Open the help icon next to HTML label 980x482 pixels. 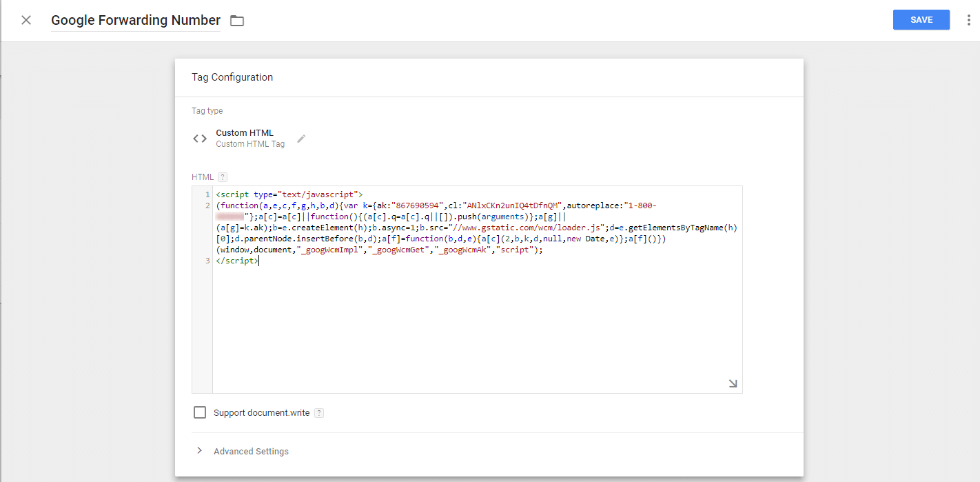[x=223, y=177]
